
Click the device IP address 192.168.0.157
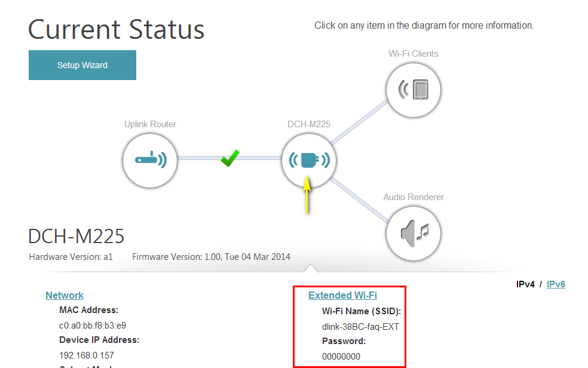pyautogui.click(x=87, y=355)
